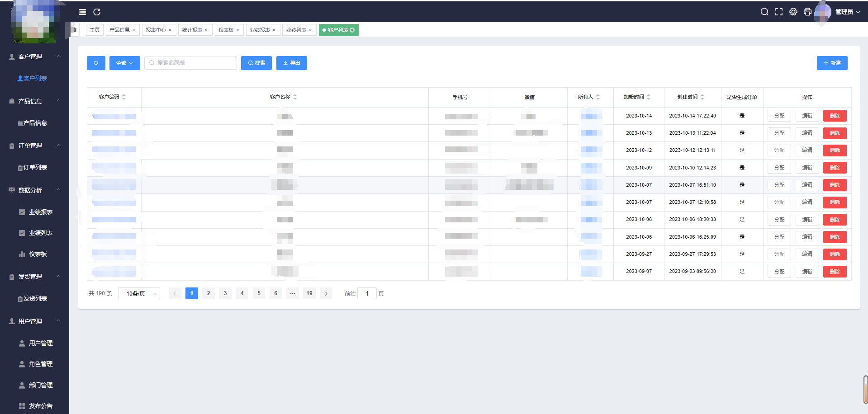This screenshot has width=868, height=414.
Task: Close the 统计报表 tab
Action: tap(206, 30)
